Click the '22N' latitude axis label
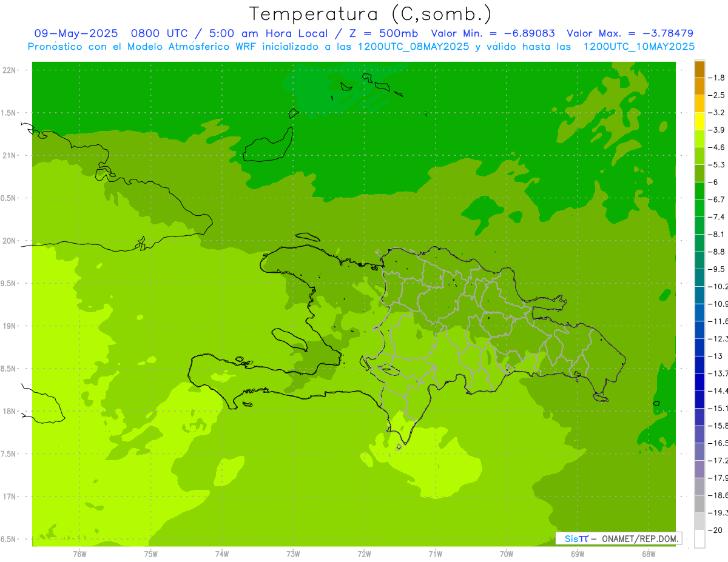This screenshot has width=728, height=562. 10,70
